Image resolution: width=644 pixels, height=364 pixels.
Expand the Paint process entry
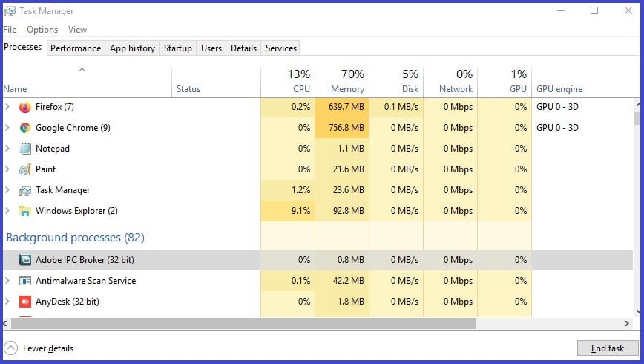(7, 169)
